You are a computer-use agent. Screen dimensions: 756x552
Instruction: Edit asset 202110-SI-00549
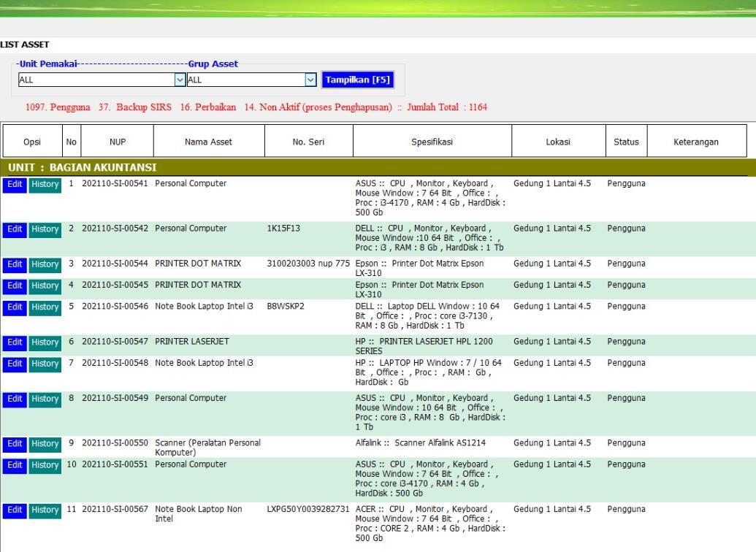pos(15,399)
